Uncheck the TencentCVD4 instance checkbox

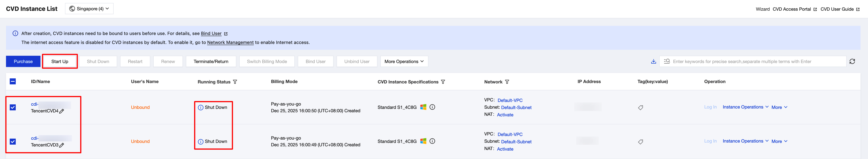point(13,108)
